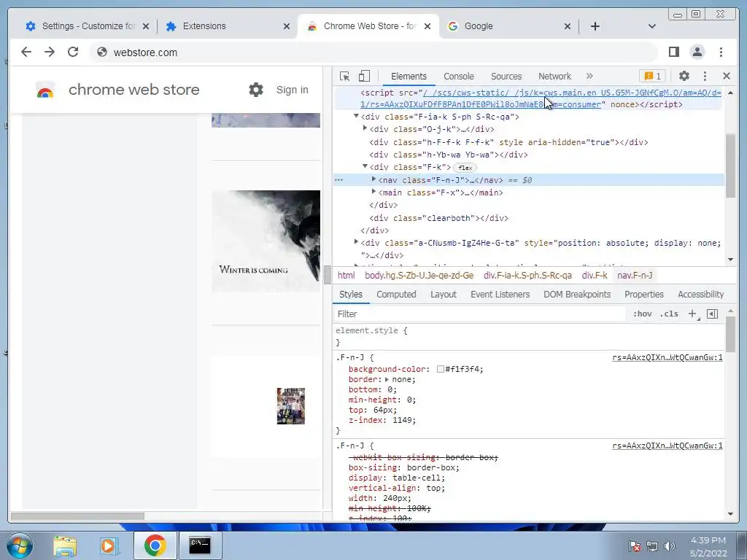
Task: Open the Winter is Coming thumbnail
Action: click(x=266, y=241)
